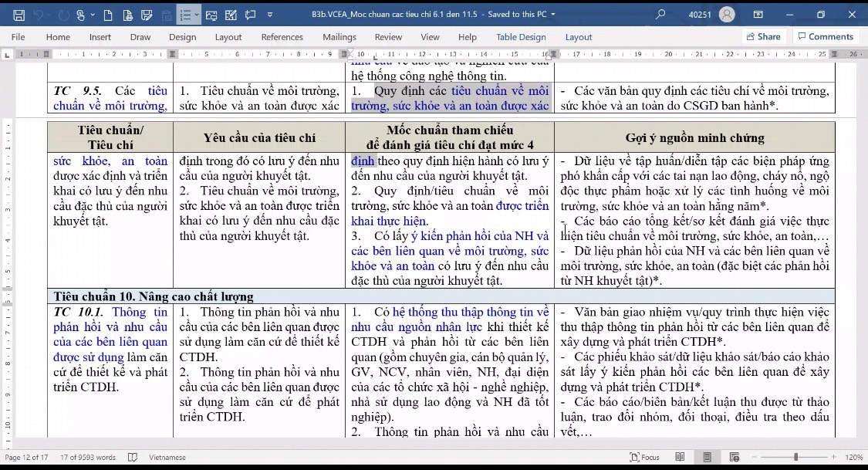868x470 pixels.
Task: Switch to the Review tab
Action: [x=388, y=37]
